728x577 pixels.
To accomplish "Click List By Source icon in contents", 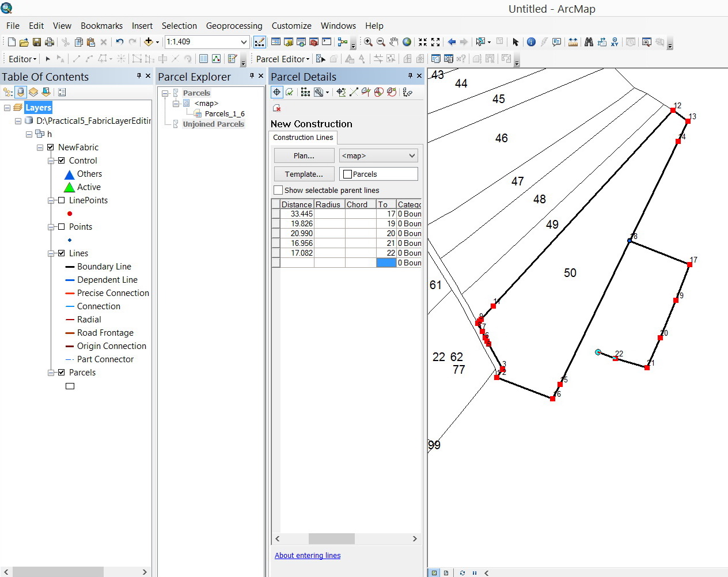I will tap(21, 92).
